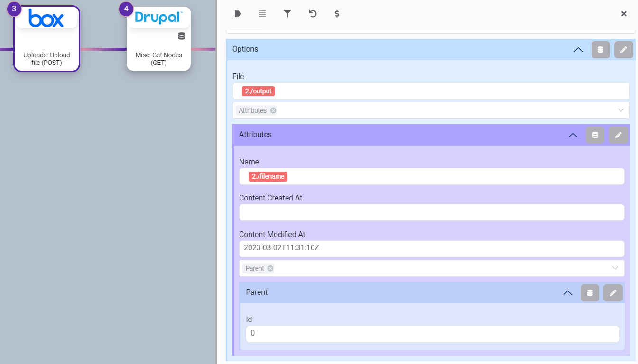Collapse the Options section
The width and height of the screenshot is (638, 364).
point(578,50)
